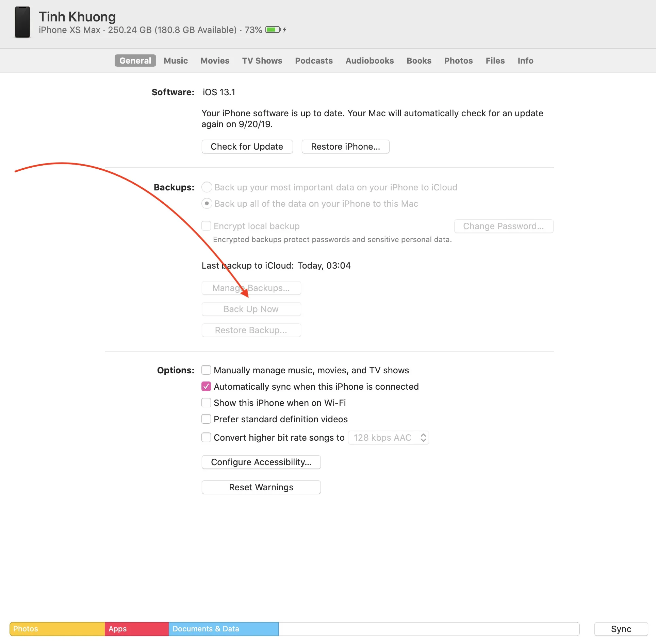
Task: Click the Back Up Now button
Action: [x=251, y=309]
